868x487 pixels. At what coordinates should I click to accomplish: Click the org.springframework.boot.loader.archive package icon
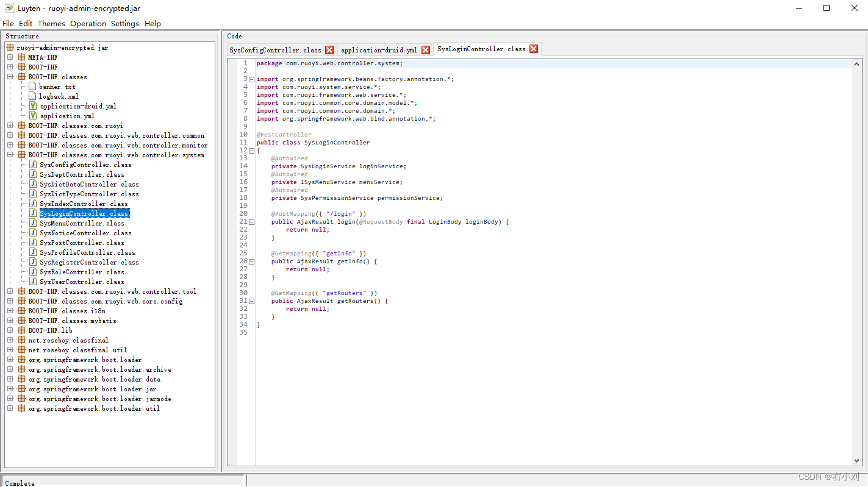pyautogui.click(x=21, y=369)
